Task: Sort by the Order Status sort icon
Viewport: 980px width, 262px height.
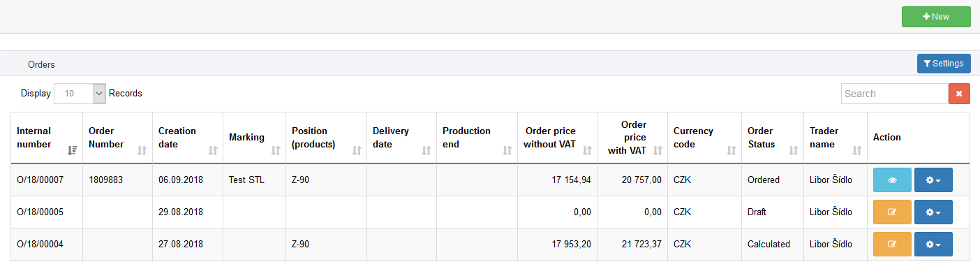Action: pyautogui.click(x=794, y=150)
